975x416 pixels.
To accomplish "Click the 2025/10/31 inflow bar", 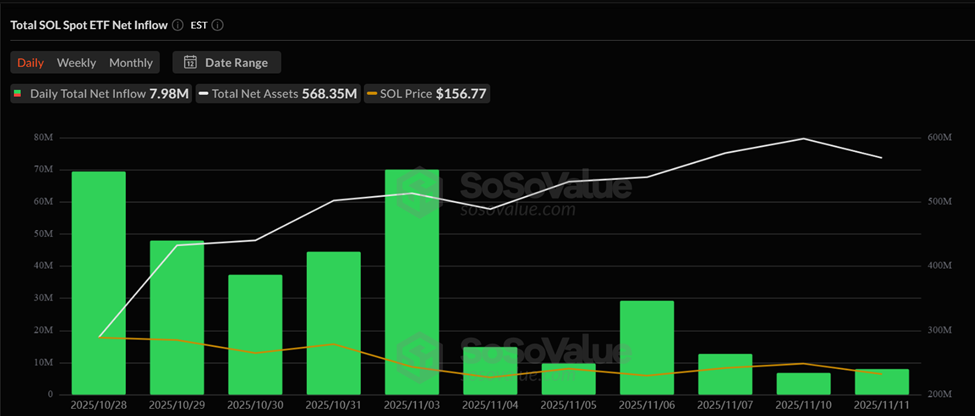I will [334, 322].
